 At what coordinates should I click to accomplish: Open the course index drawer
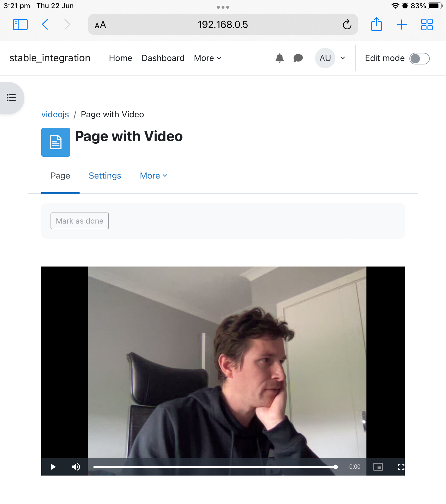point(11,98)
